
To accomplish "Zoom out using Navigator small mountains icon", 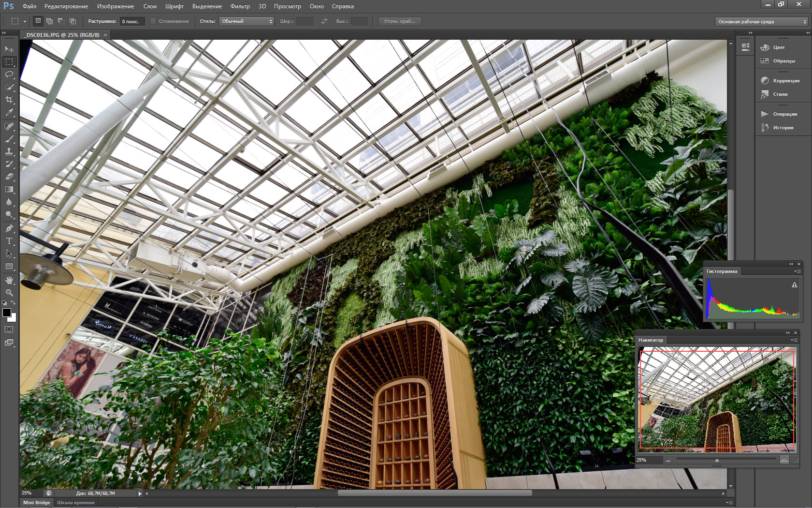I will [x=668, y=460].
